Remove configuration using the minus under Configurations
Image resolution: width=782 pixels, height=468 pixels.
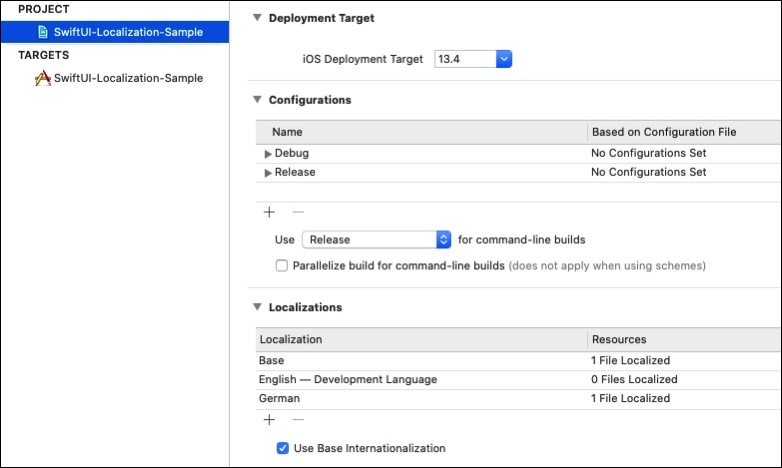coord(298,212)
